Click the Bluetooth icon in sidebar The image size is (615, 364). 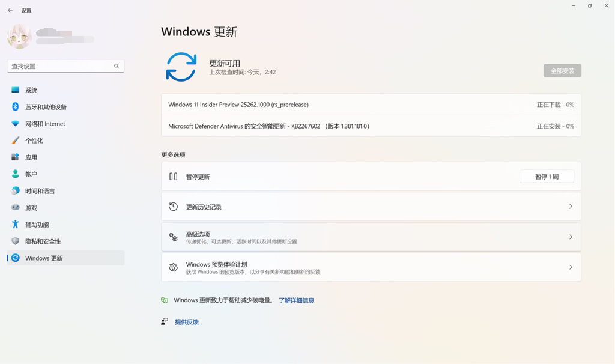click(x=15, y=107)
